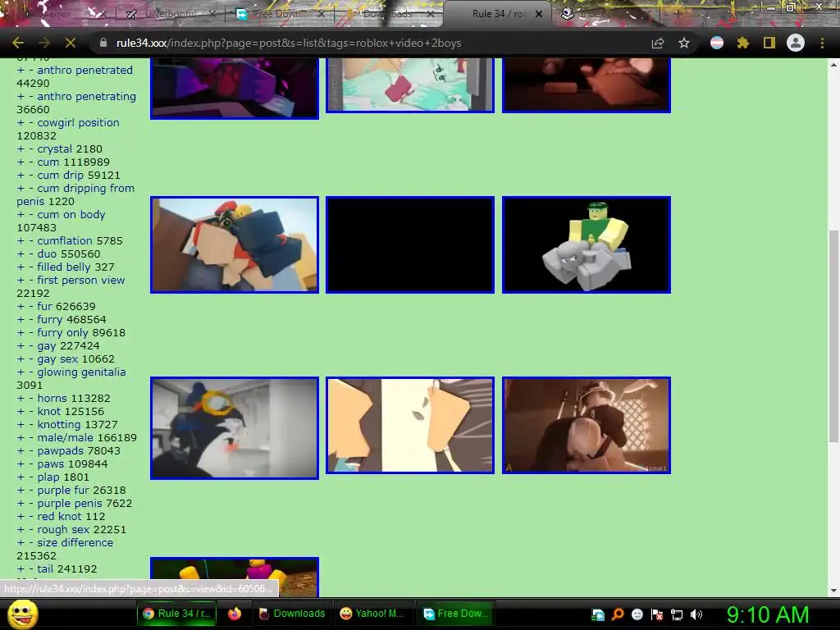Open the volume speaker tray icon
840x630 pixels.
tap(696, 614)
